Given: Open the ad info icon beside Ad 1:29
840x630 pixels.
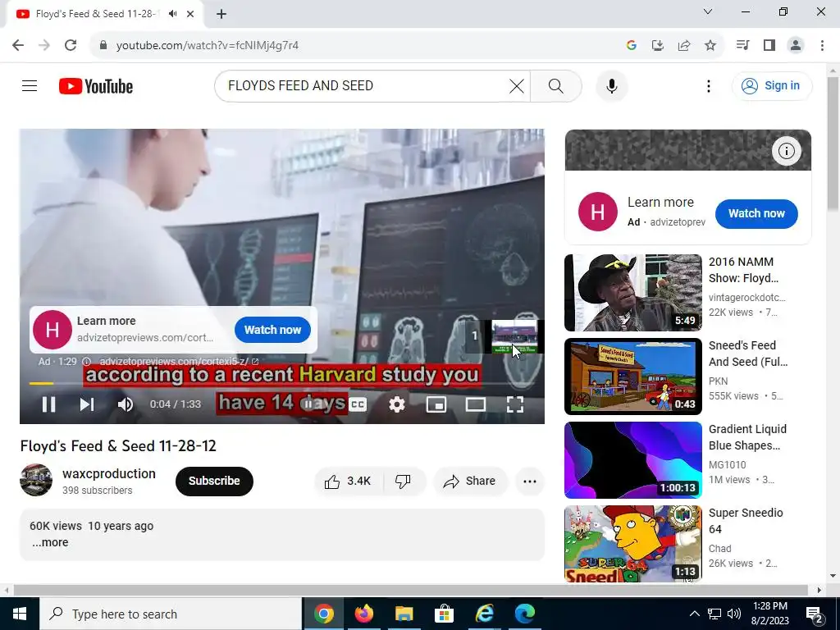Looking at the screenshot, I should click(86, 362).
